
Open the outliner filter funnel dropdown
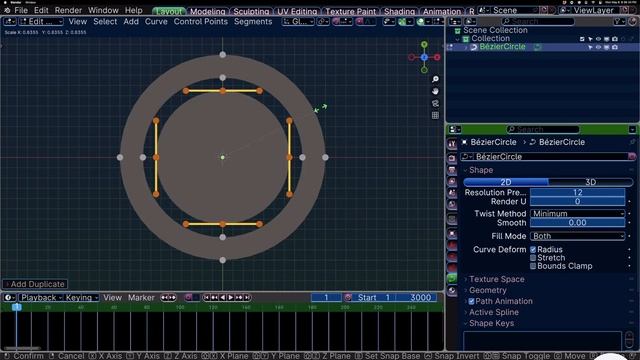pos(619,21)
